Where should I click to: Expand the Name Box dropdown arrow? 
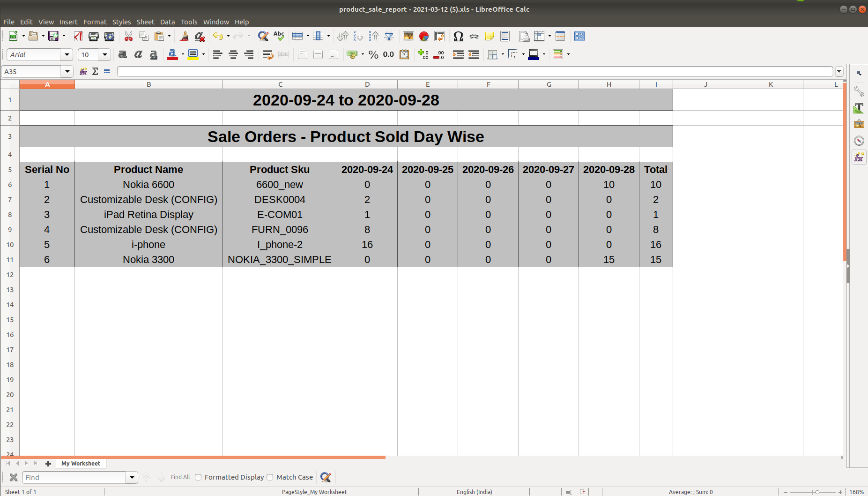(67, 72)
